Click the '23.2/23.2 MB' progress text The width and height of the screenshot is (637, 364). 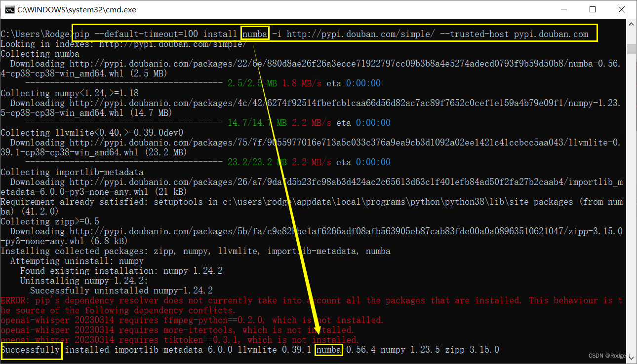pyautogui.click(x=257, y=162)
